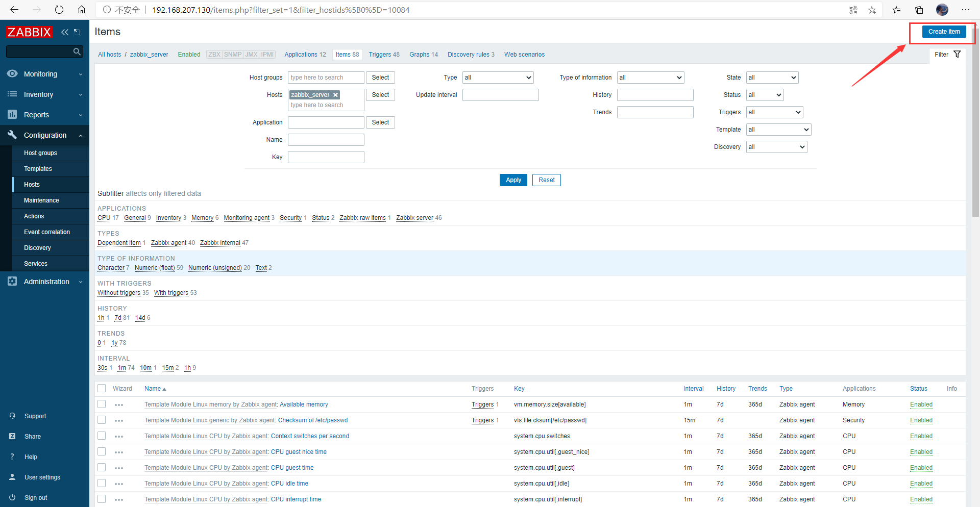Open the wizard menu for CPU idle time
Screen dimensions: 980x507
tap(119, 484)
